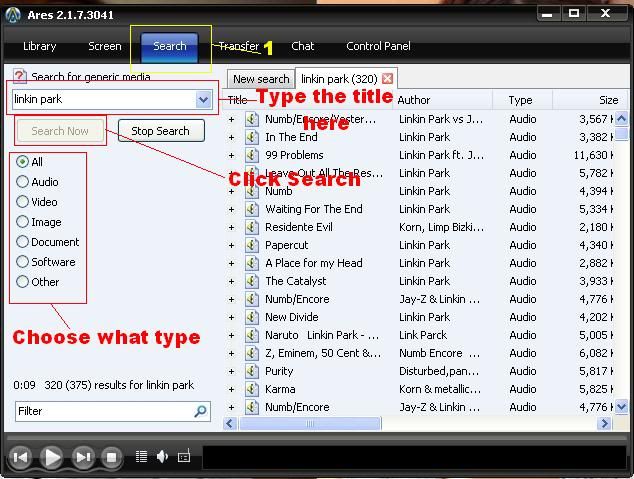Click audio file icon for Naruto Linkin Park
The image size is (634, 479).
pos(251,336)
